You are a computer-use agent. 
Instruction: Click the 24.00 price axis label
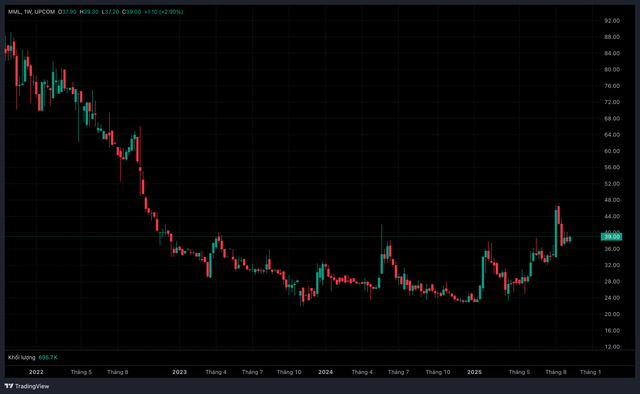tap(612, 298)
